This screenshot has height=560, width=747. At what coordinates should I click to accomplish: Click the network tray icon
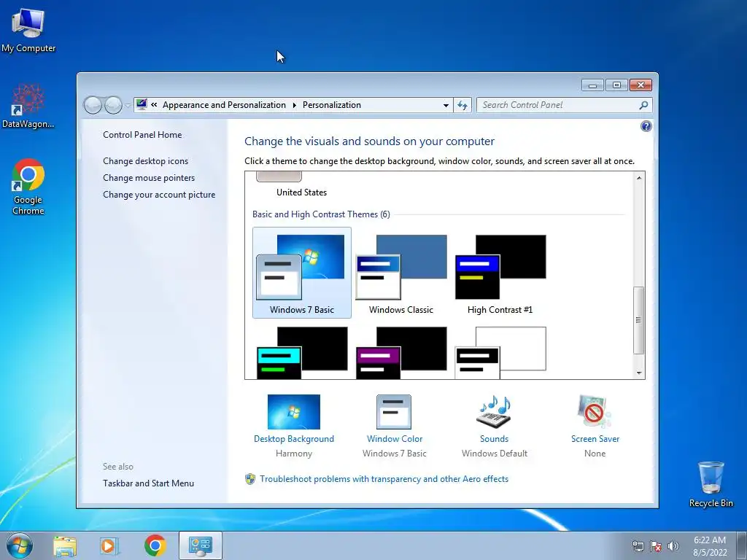click(638, 546)
